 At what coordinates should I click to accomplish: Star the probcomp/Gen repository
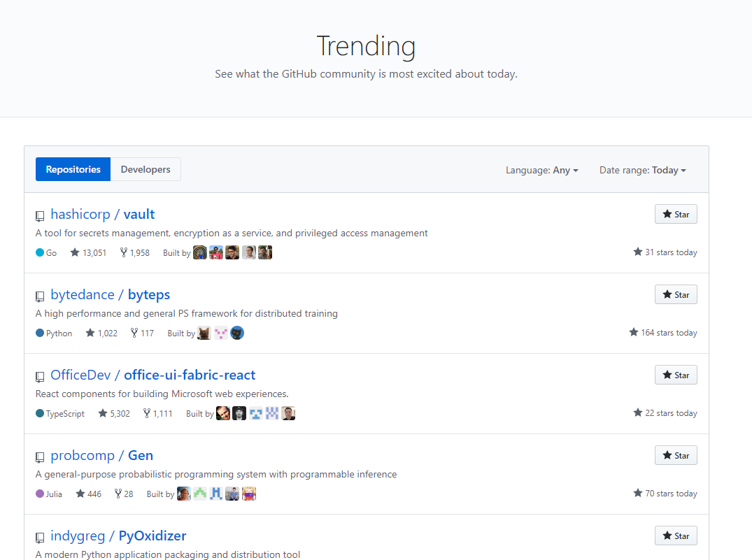point(676,455)
